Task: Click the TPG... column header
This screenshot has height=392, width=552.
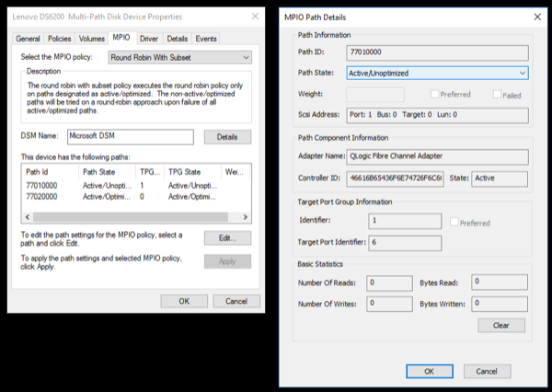Action: coord(150,172)
